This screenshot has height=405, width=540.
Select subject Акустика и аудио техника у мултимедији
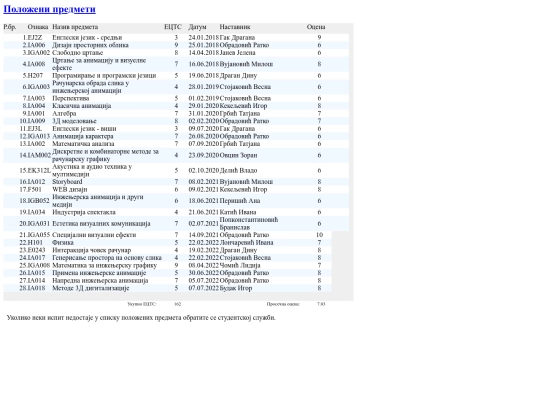(92, 170)
